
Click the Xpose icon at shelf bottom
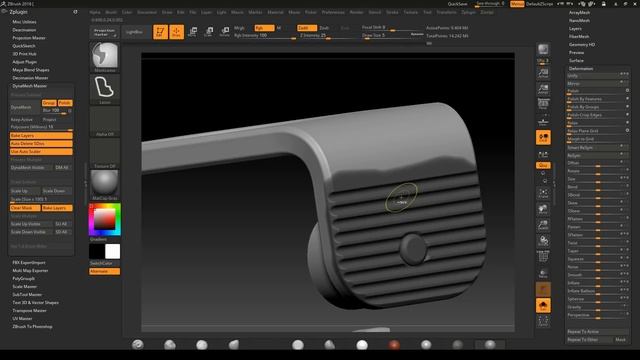[x=543, y=321]
